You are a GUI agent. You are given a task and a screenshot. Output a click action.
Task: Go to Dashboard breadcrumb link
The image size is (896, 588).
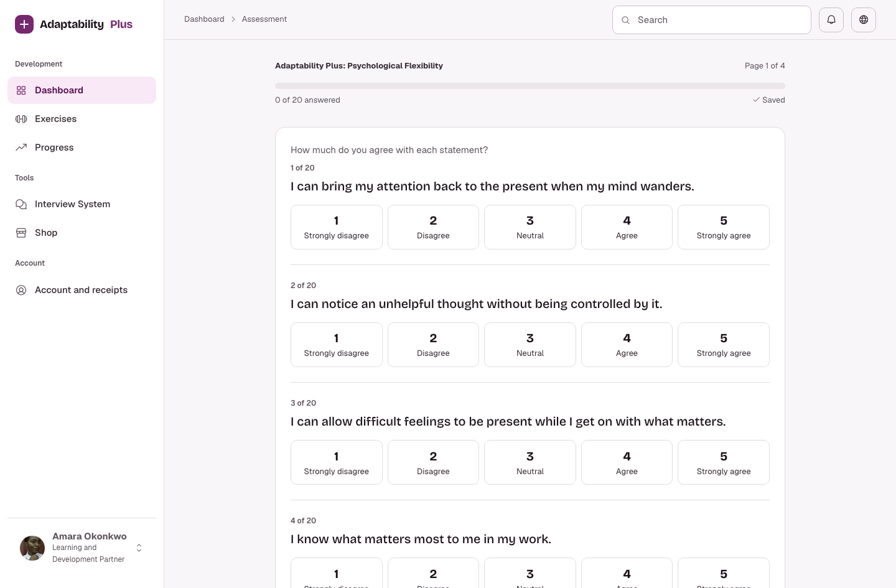coord(204,19)
